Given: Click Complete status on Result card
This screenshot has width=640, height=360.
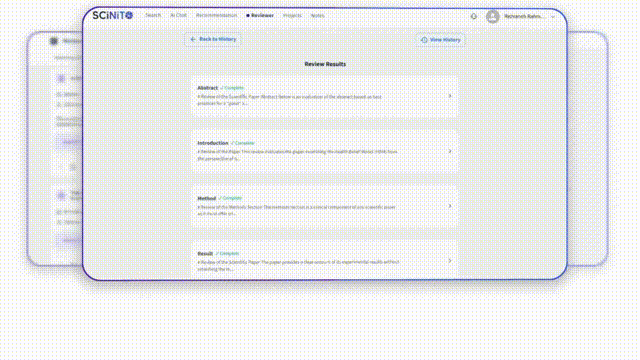Looking at the screenshot, I should coord(227,253).
